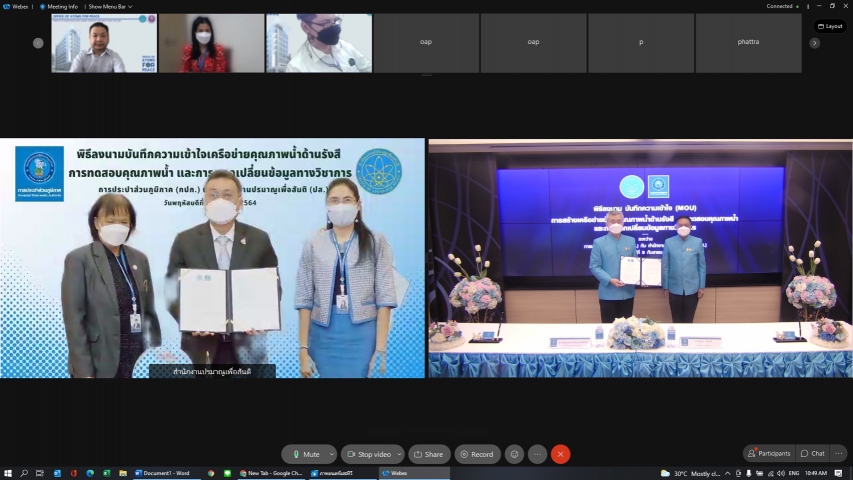This screenshot has width=853, height=480.
Task: Open panel options ellipsis beside Chat
Action: pos(838,453)
